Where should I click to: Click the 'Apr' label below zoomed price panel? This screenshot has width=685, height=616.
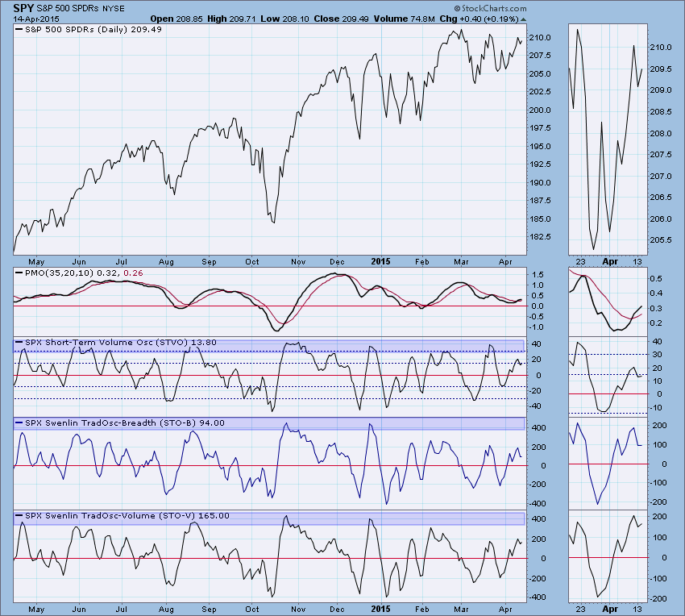point(610,261)
